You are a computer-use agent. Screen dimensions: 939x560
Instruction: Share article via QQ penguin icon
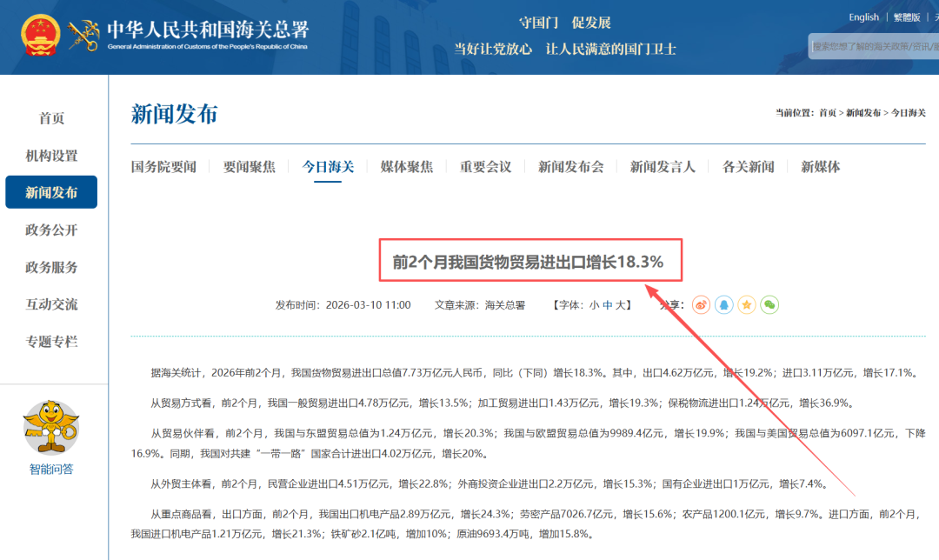pyautogui.click(x=723, y=305)
